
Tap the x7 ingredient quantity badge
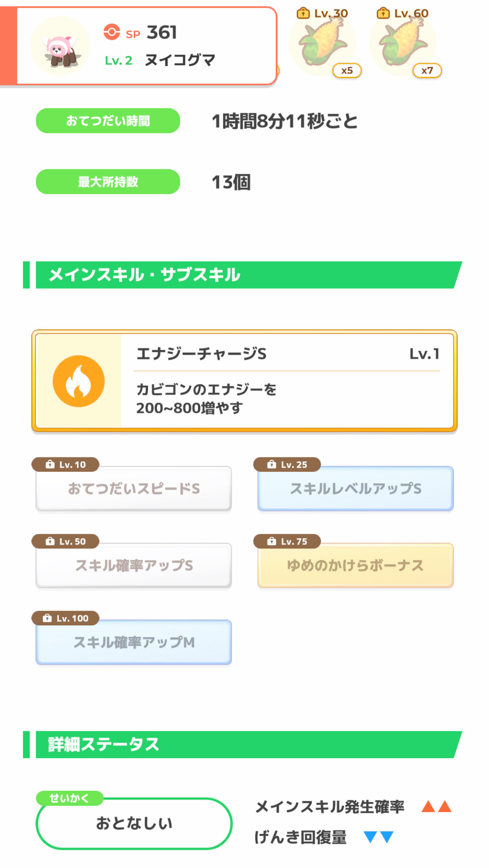pos(427,70)
